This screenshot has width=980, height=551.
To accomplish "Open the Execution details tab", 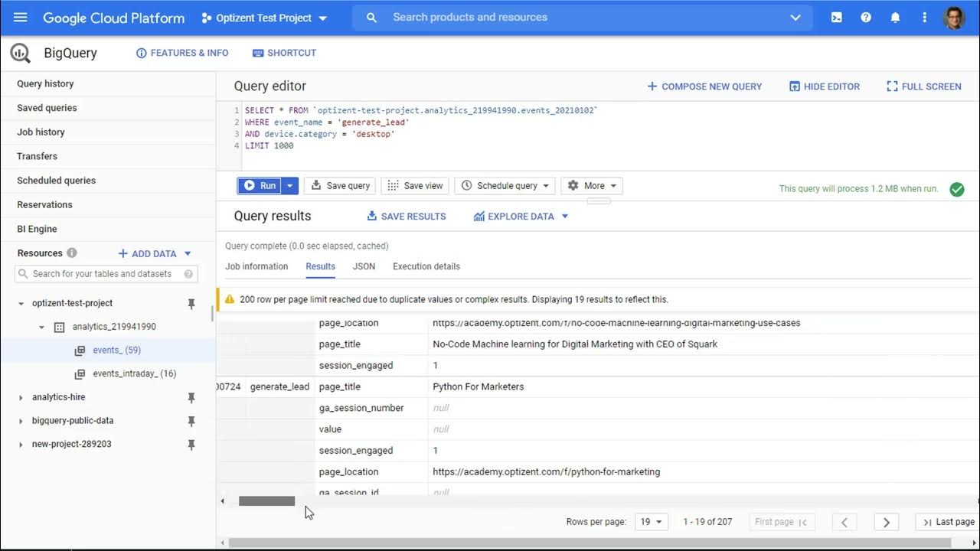I will click(x=426, y=266).
